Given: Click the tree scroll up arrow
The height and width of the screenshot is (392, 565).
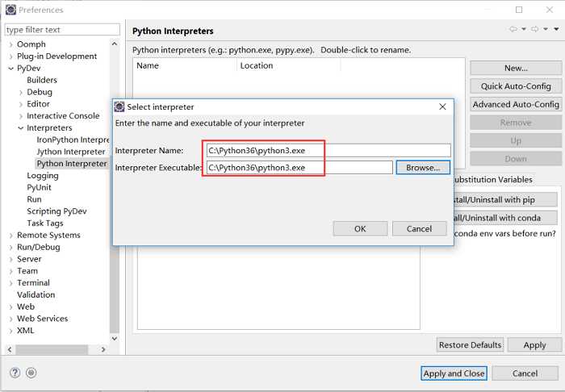Looking at the screenshot, I should (115, 44).
